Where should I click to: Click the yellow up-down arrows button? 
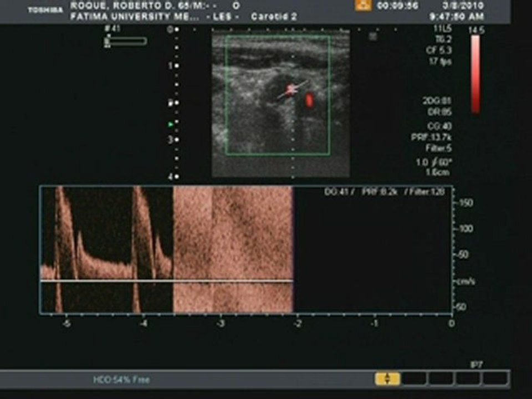pos(387,378)
